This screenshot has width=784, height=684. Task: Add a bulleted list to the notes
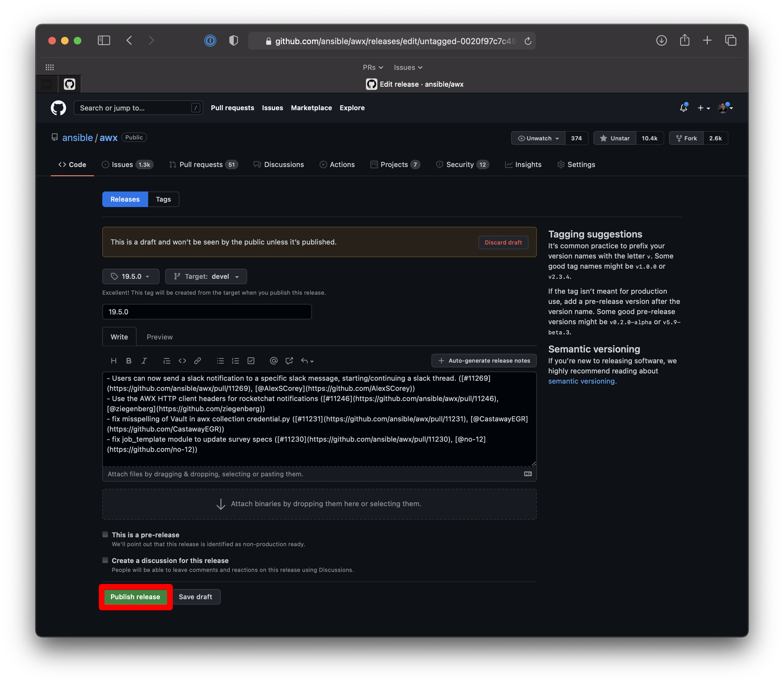(x=220, y=360)
